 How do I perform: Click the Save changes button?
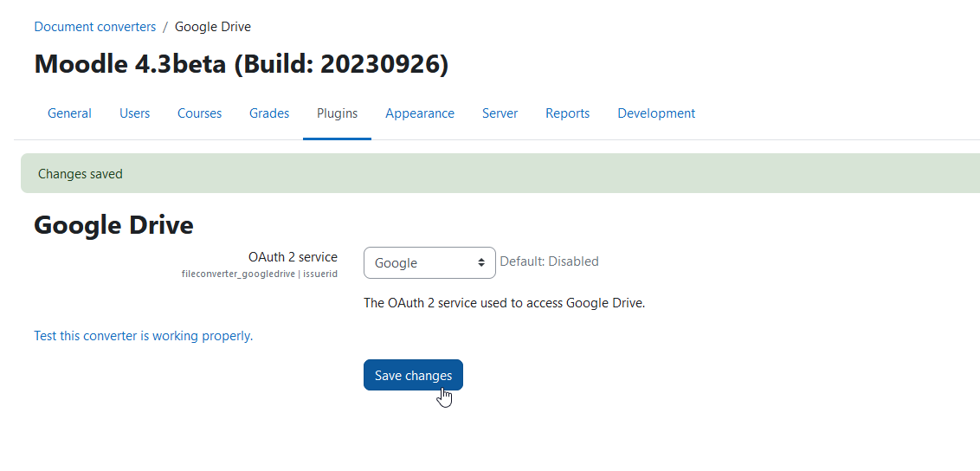coord(413,376)
